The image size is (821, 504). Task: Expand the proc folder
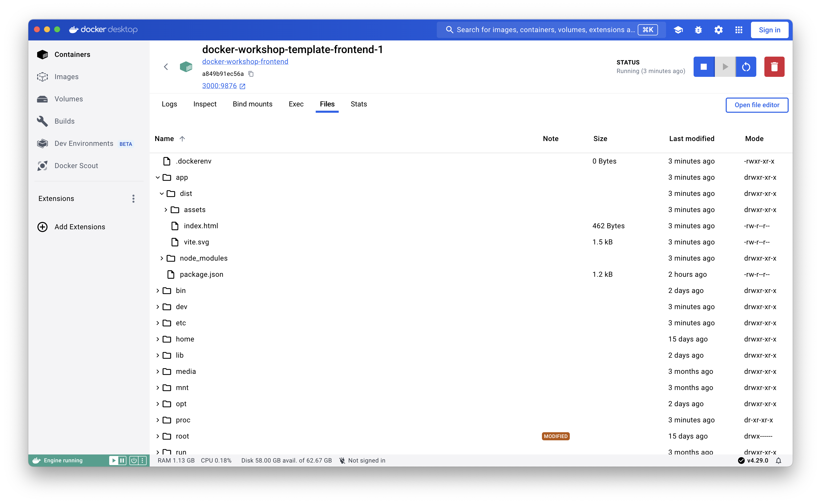(x=158, y=420)
